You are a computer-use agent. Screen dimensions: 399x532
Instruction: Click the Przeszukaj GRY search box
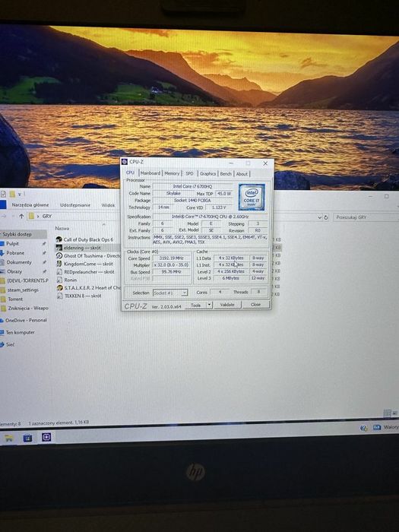point(365,217)
